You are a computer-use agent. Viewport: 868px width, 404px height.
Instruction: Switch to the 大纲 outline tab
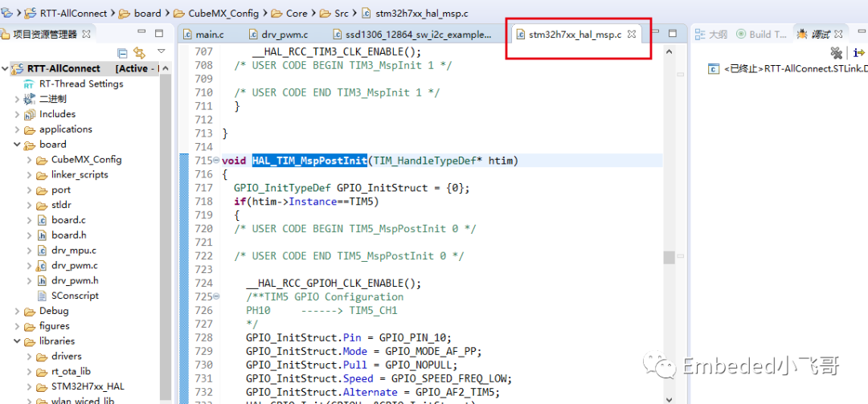point(711,35)
